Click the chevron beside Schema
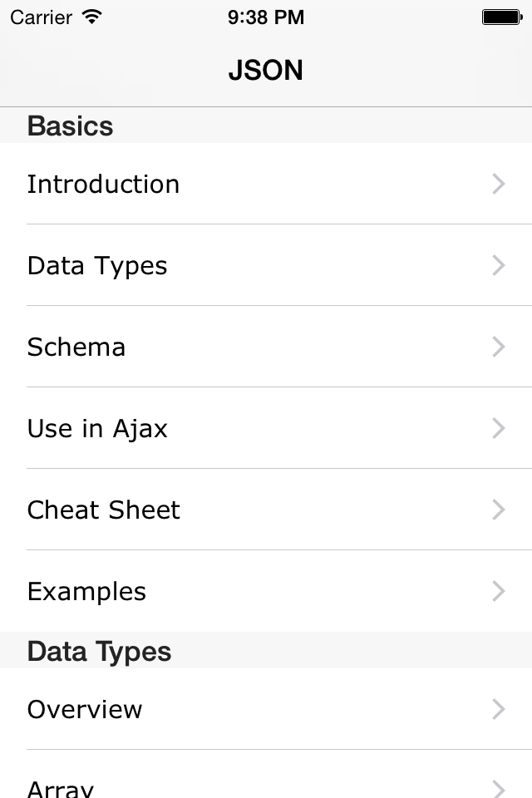 coord(499,347)
